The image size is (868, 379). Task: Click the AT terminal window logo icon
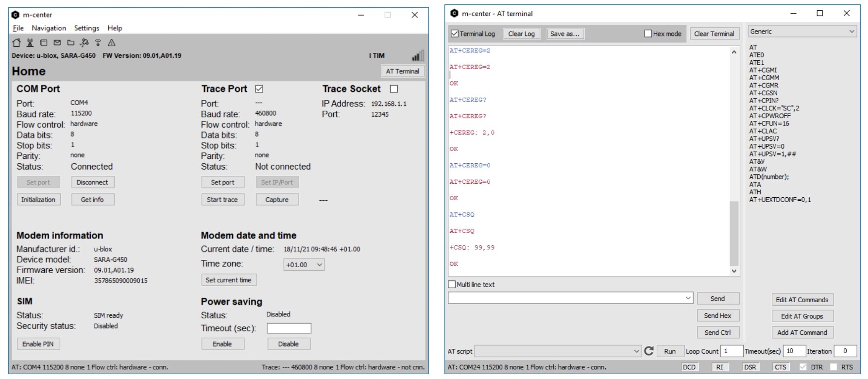tap(454, 14)
